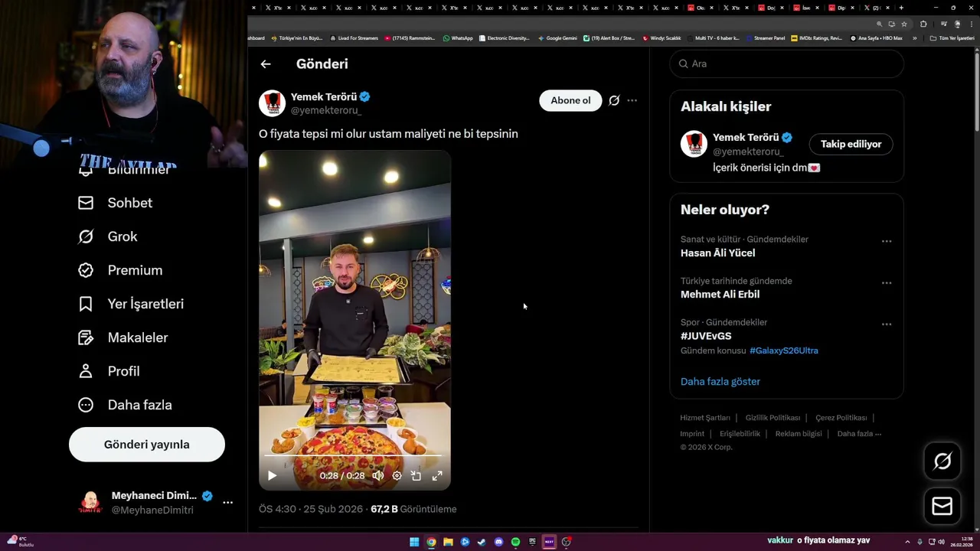The height and width of the screenshot is (551, 980).
Task: Open Tüm Yer İşaretleri bookmarks folder
Action: point(952,38)
